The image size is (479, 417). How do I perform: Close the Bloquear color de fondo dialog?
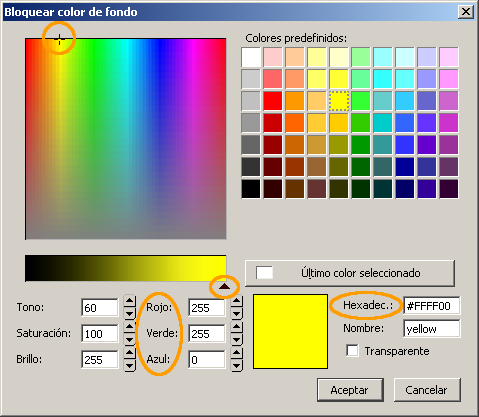pyautogui.click(x=465, y=12)
